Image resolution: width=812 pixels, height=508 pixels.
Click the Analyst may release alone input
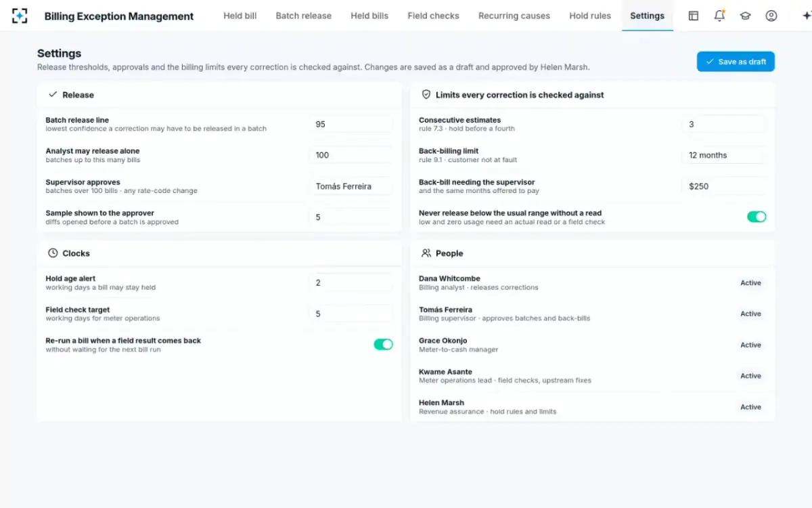pyautogui.click(x=351, y=155)
